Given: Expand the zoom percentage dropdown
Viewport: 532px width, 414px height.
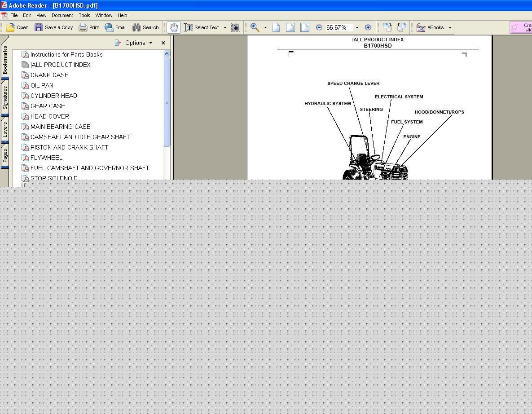Looking at the screenshot, I should [x=357, y=27].
